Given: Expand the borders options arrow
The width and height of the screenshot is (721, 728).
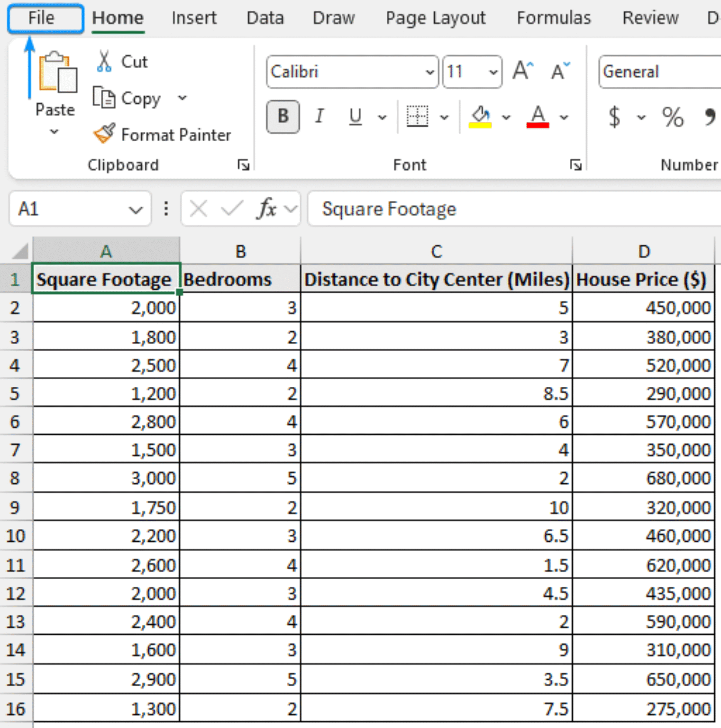Looking at the screenshot, I should [x=444, y=117].
